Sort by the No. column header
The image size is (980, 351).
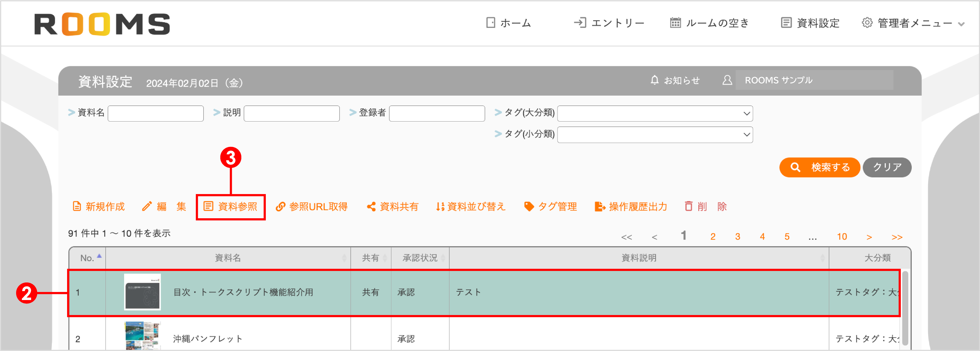(88, 258)
